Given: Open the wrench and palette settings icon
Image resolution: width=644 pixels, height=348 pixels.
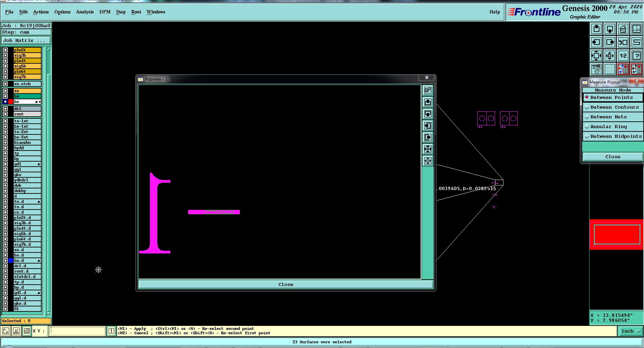Looking at the screenshot, I should [x=596, y=69].
